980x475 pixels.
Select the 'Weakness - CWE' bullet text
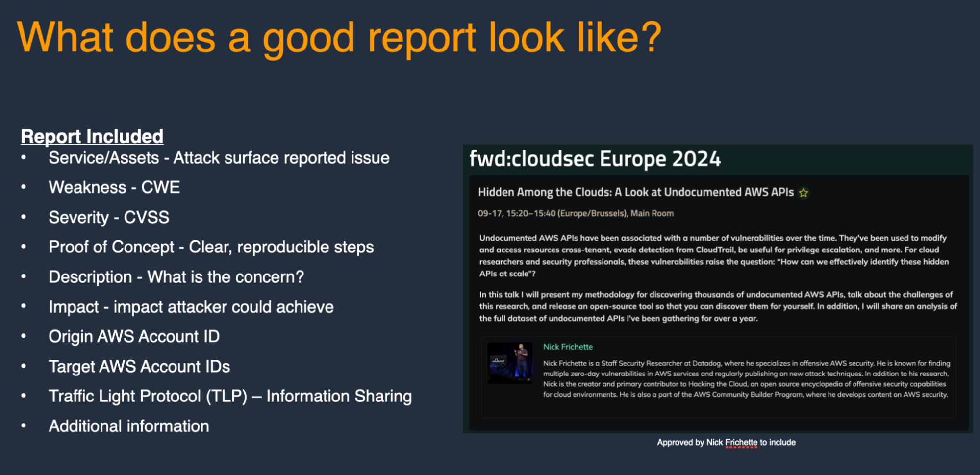(x=114, y=187)
